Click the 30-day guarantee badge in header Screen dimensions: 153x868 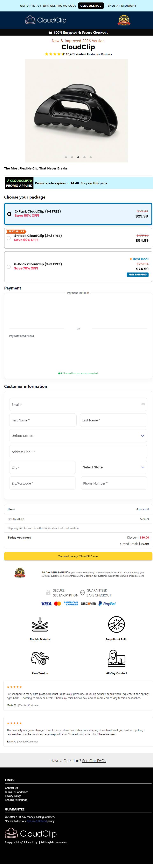tap(124, 20)
